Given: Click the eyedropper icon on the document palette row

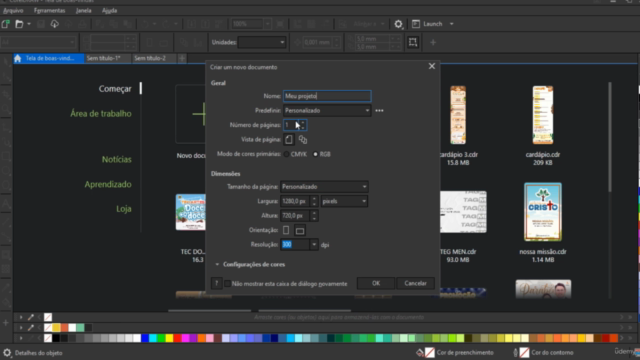Looking at the screenshot, I should point(31,317).
